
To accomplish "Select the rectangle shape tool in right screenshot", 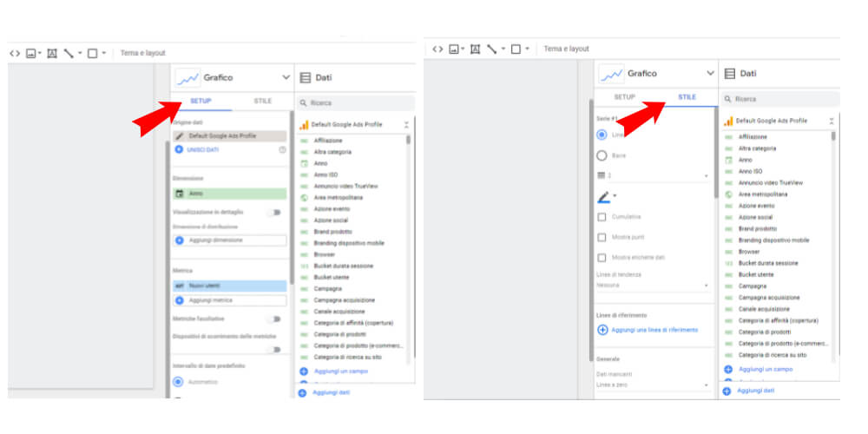I will tap(516, 49).
